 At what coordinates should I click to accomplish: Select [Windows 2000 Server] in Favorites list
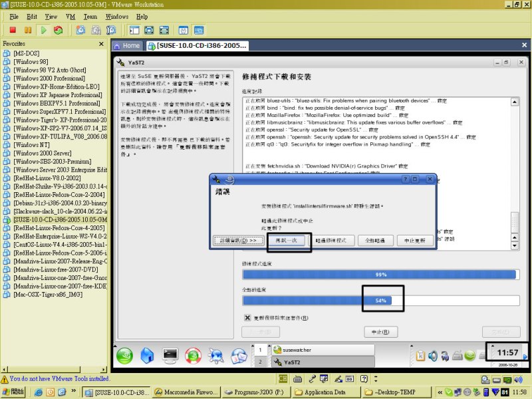pyautogui.click(x=43, y=154)
